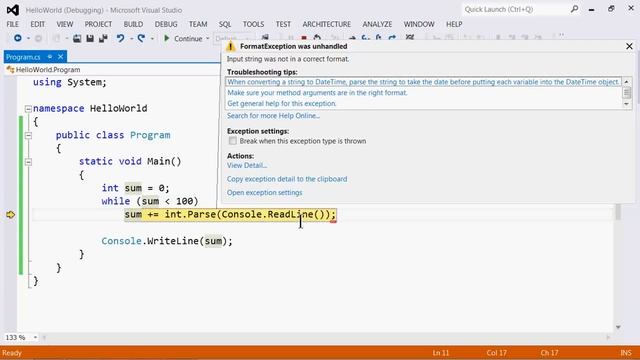Open the TEAM menu

coord(198,24)
